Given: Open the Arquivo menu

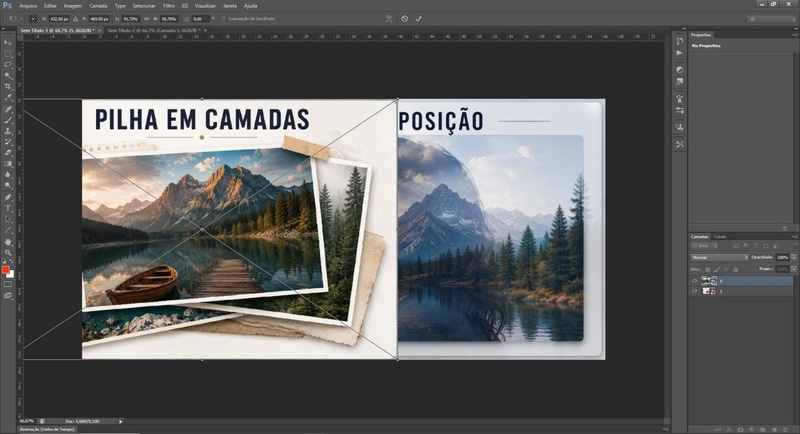Looking at the screenshot, I should (x=28, y=6).
